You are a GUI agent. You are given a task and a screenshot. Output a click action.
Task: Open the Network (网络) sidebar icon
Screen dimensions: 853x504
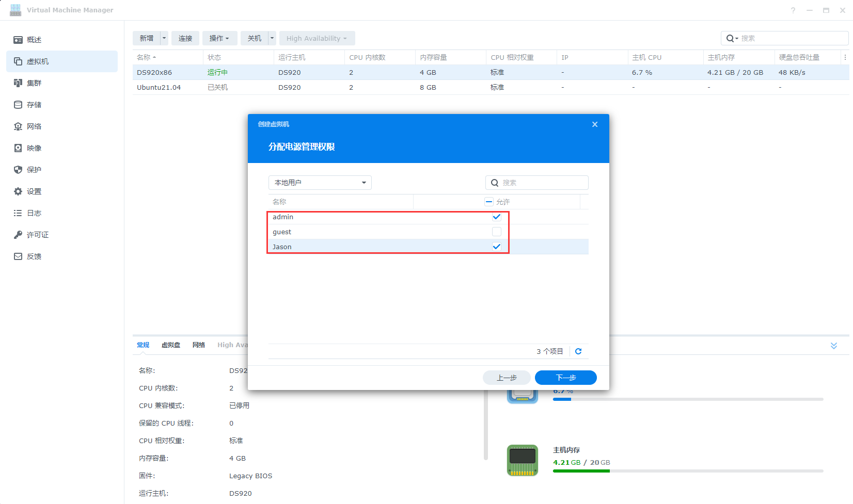(18, 126)
